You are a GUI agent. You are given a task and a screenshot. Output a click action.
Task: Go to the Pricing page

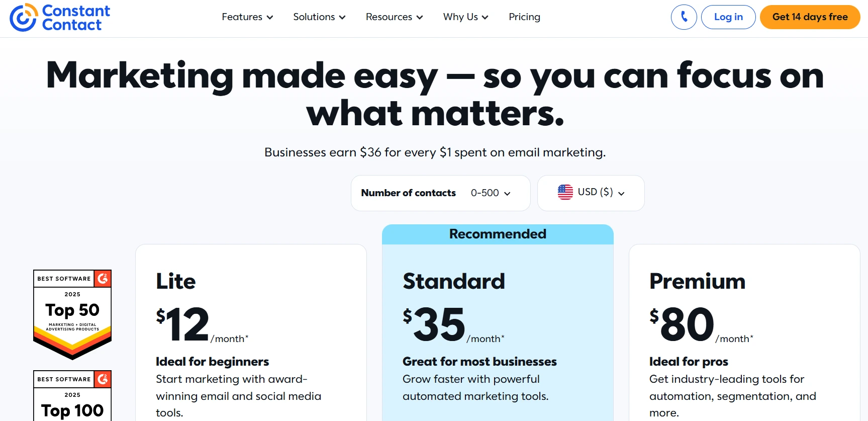click(x=524, y=17)
